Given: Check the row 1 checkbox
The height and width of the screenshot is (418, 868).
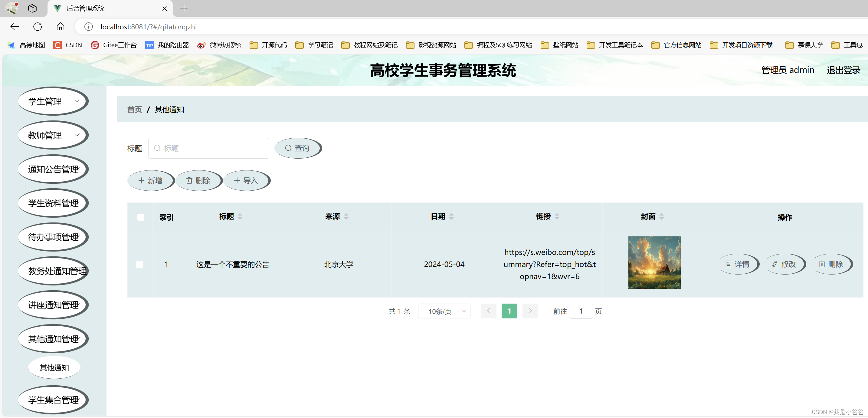Looking at the screenshot, I should point(139,264).
